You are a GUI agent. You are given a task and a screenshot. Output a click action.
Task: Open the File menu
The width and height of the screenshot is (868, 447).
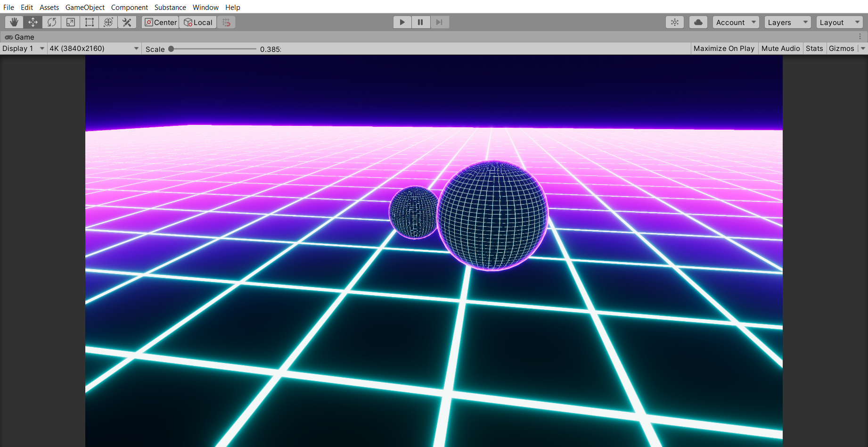[8, 7]
